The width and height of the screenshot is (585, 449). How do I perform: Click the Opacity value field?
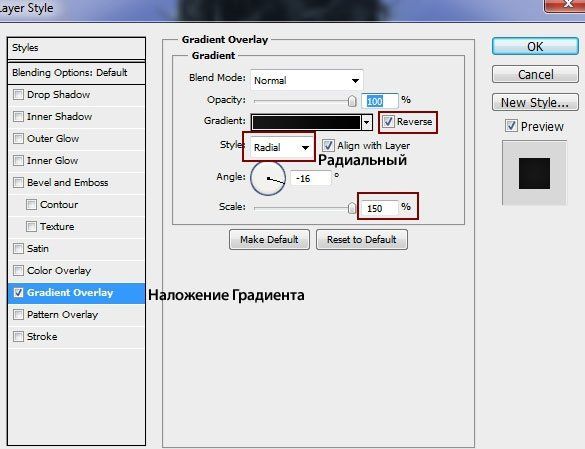click(x=380, y=101)
